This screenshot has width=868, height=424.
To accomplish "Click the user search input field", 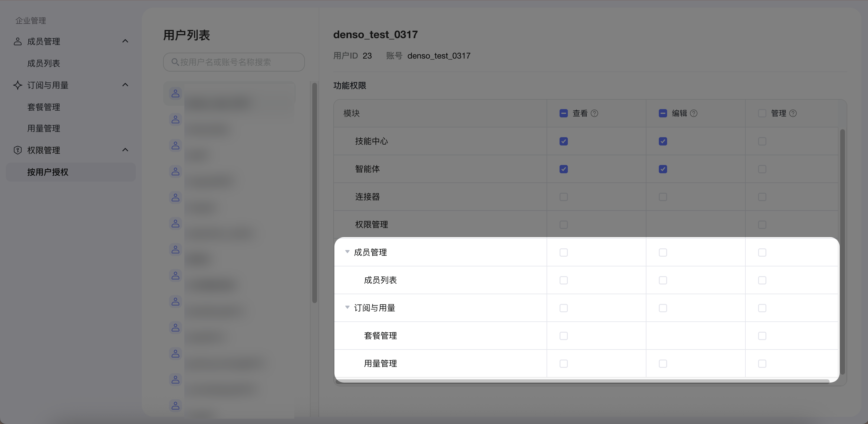I will [x=234, y=62].
